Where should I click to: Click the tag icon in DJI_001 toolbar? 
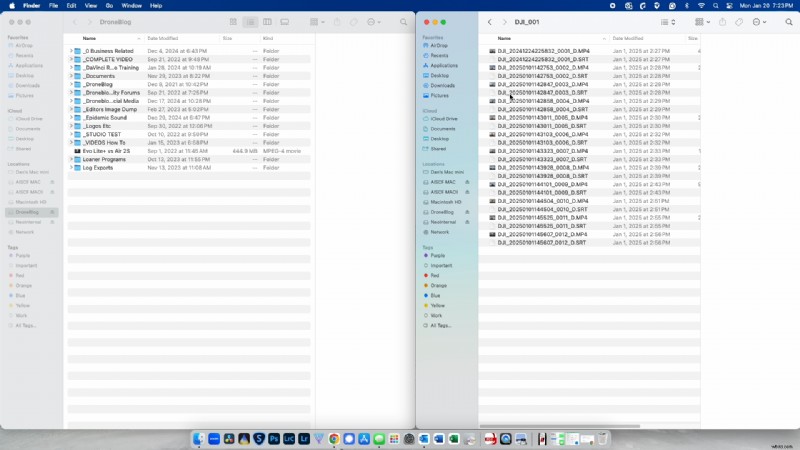click(x=739, y=21)
